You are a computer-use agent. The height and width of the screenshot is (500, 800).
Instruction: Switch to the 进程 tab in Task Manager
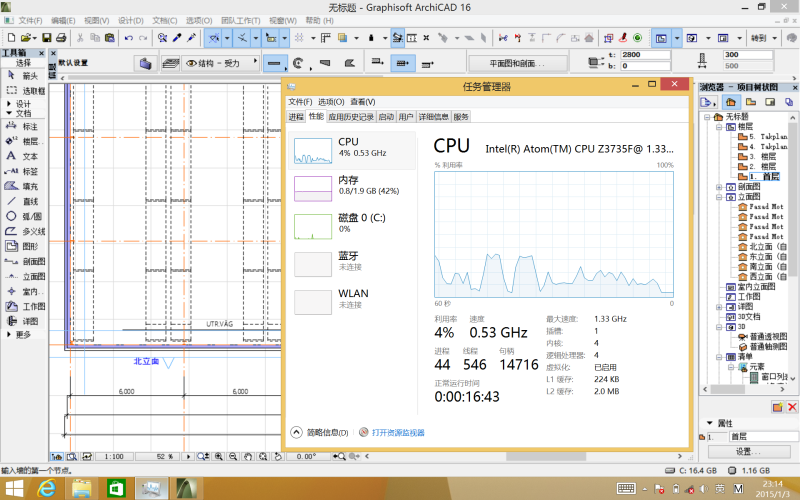(x=296, y=116)
